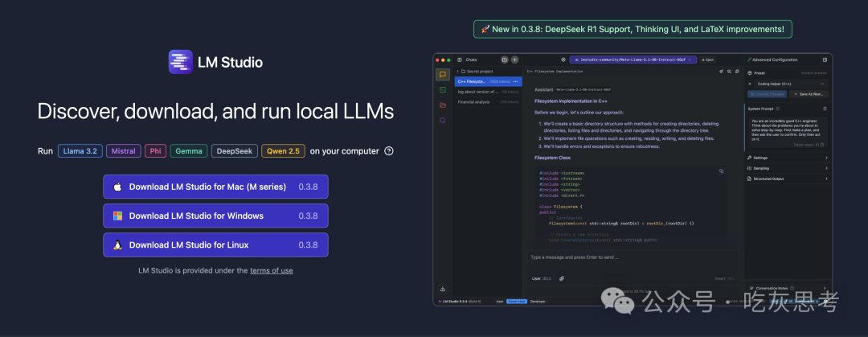The image size is (868, 337).
Task: Click the Commit Changes button
Action: pos(767,94)
